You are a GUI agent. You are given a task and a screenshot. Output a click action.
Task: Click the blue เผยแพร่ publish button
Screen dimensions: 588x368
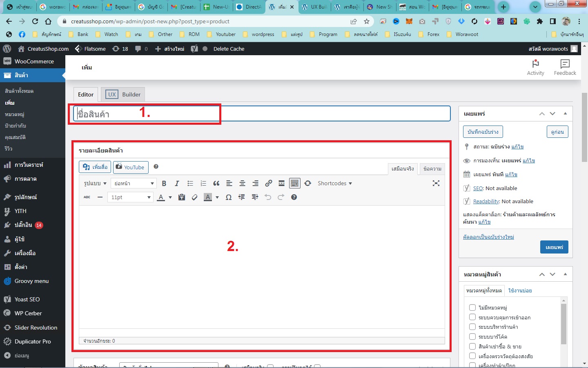tap(554, 247)
